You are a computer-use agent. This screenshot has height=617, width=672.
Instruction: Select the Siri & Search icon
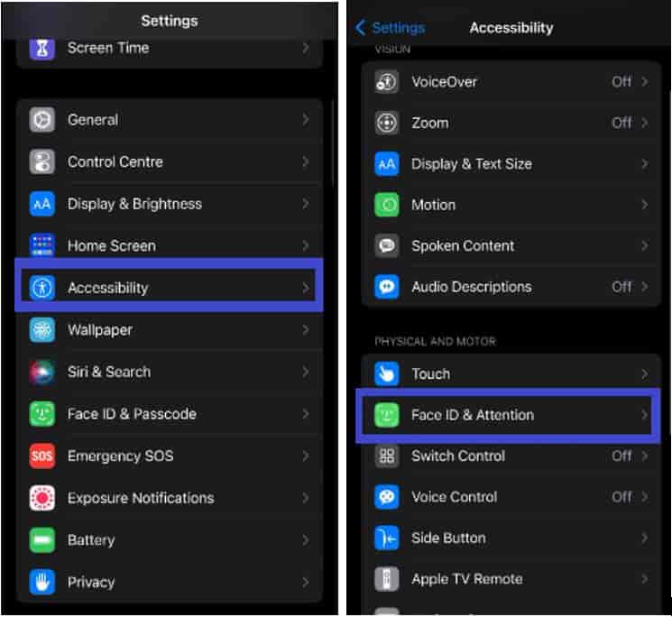(x=42, y=372)
